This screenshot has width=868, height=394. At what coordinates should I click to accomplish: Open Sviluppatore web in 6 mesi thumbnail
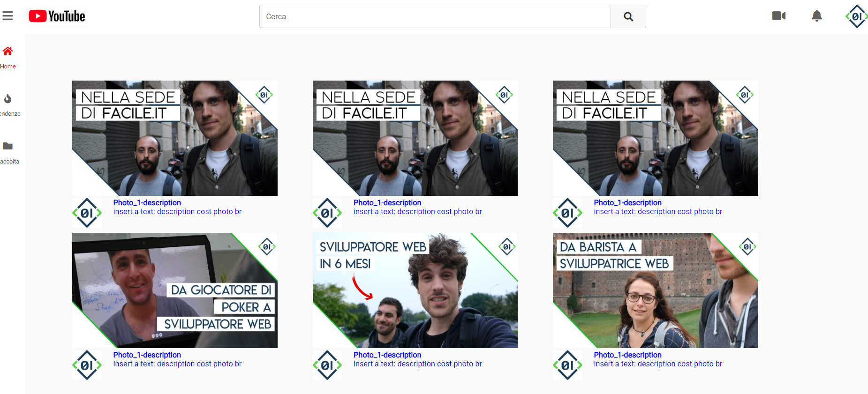pos(415,290)
